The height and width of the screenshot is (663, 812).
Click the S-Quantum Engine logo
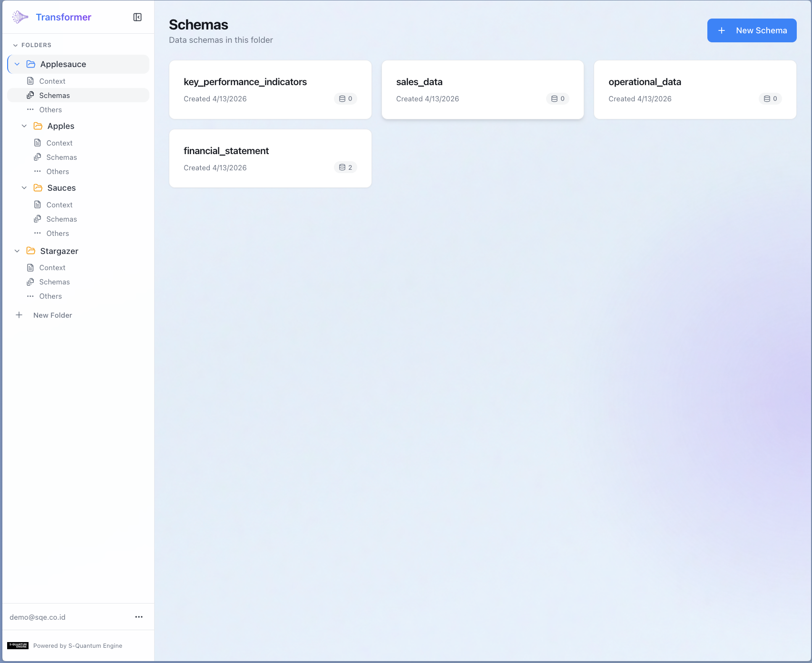[18, 645]
